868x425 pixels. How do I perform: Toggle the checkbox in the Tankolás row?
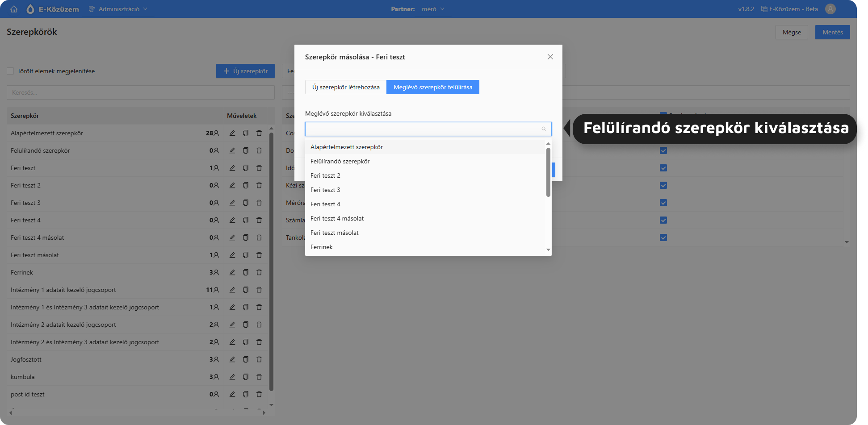[663, 237]
